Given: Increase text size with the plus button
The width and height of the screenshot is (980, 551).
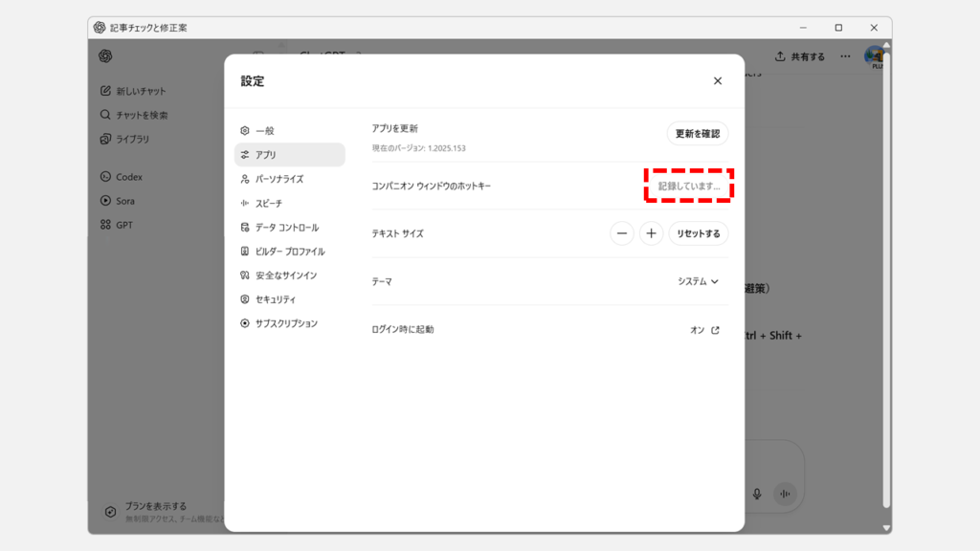Looking at the screenshot, I should [x=652, y=233].
